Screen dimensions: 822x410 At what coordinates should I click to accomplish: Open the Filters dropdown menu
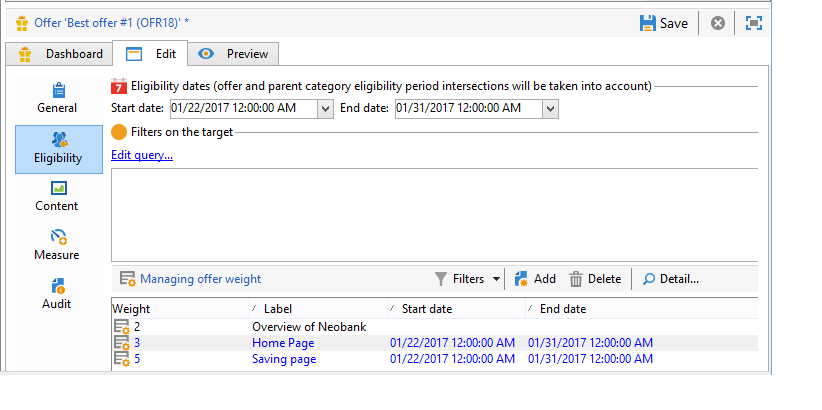pos(468,279)
